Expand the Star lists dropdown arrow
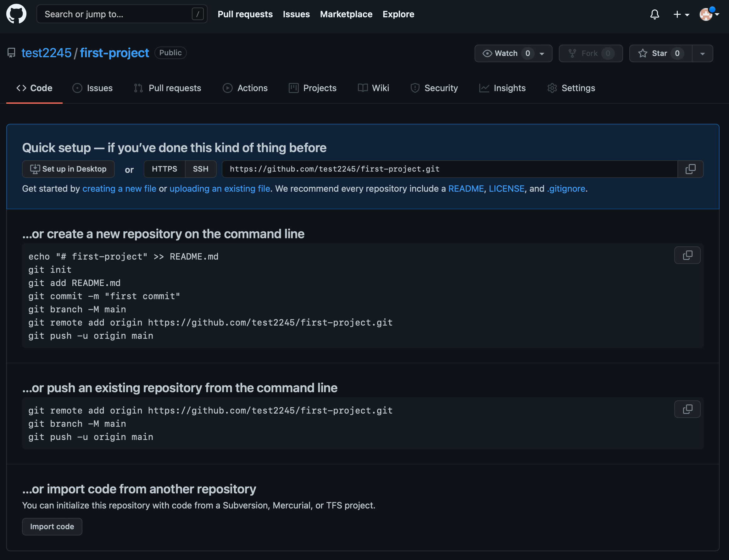 702,53
